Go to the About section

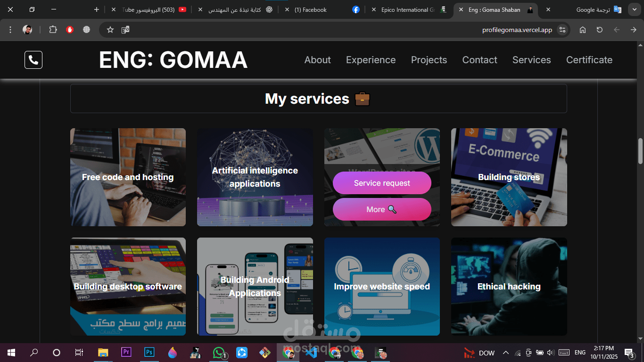(317, 60)
